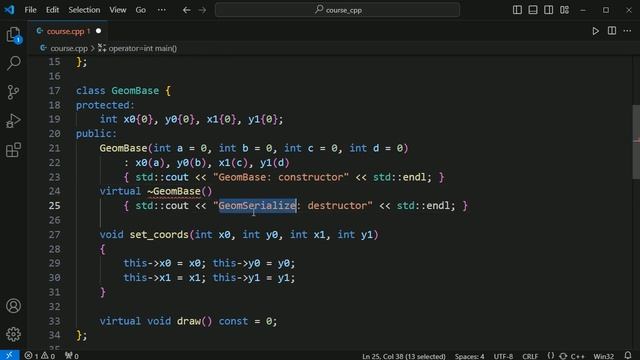Open Customize Layout icon
The height and width of the screenshot is (360, 640).
pos(564,10)
